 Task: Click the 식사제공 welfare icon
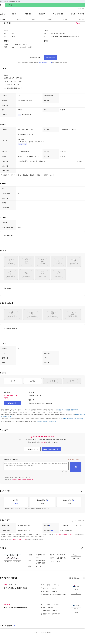(58, 274)
